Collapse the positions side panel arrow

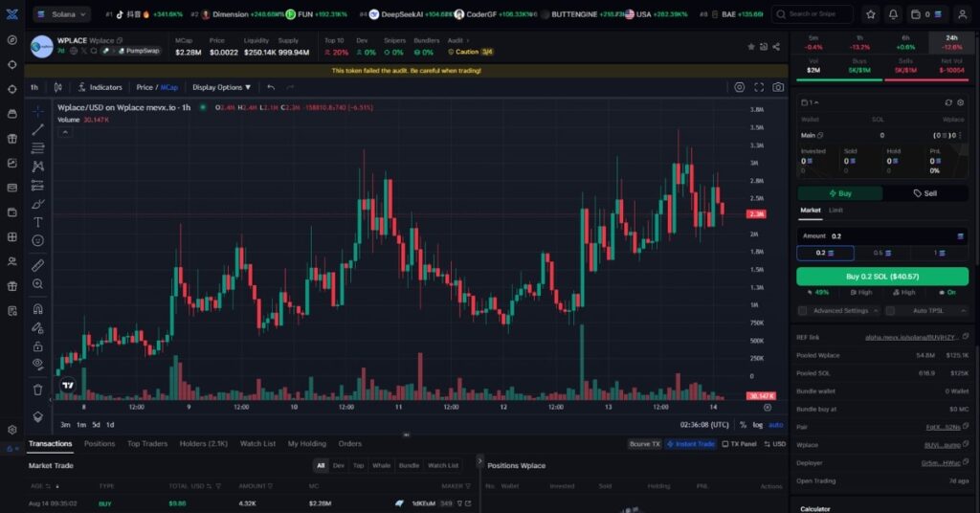pos(480,461)
